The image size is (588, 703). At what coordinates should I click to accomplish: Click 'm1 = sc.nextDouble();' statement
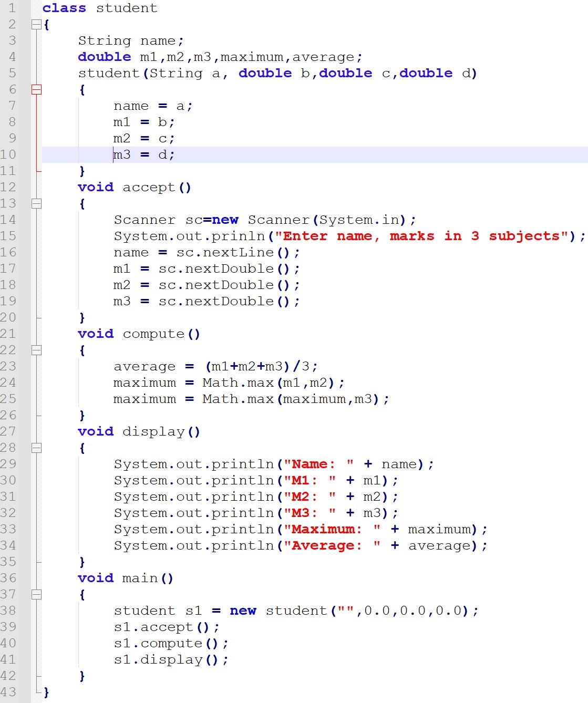click(x=207, y=268)
